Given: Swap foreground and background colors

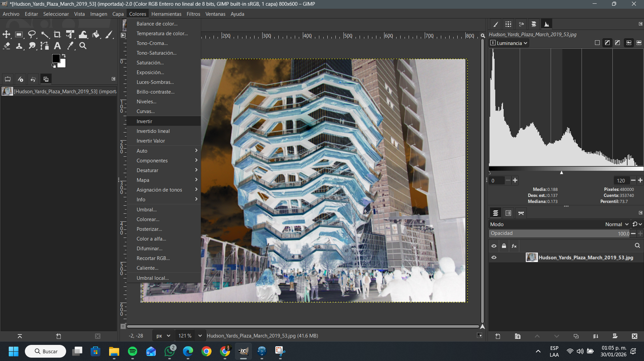Looking at the screenshot, I should pyautogui.click(x=63, y=56).
